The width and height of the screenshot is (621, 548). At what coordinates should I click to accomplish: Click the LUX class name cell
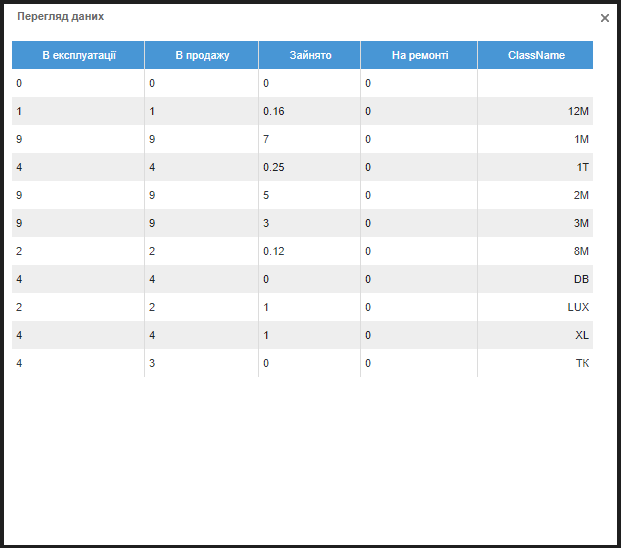(x=578, y=307)
